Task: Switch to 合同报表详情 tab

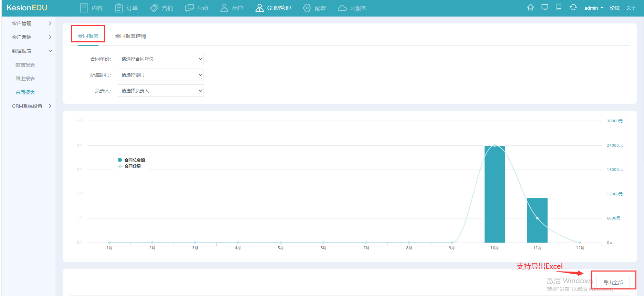Action: click(x=131, y=36)
